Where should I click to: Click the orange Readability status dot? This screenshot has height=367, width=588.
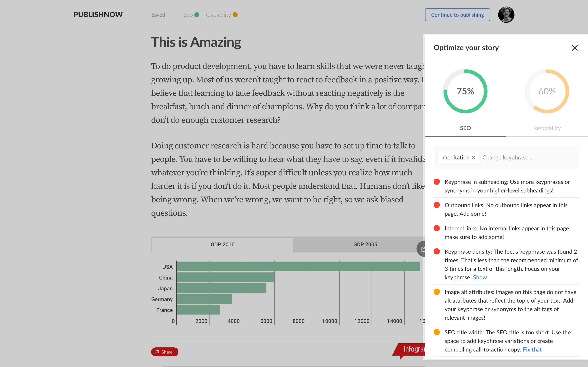point(235,15)
